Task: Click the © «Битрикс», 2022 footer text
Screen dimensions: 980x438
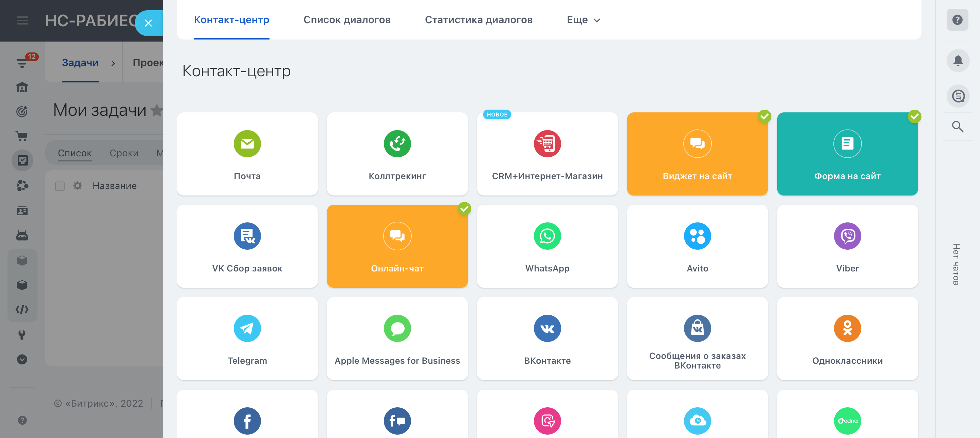Action: 99,403
